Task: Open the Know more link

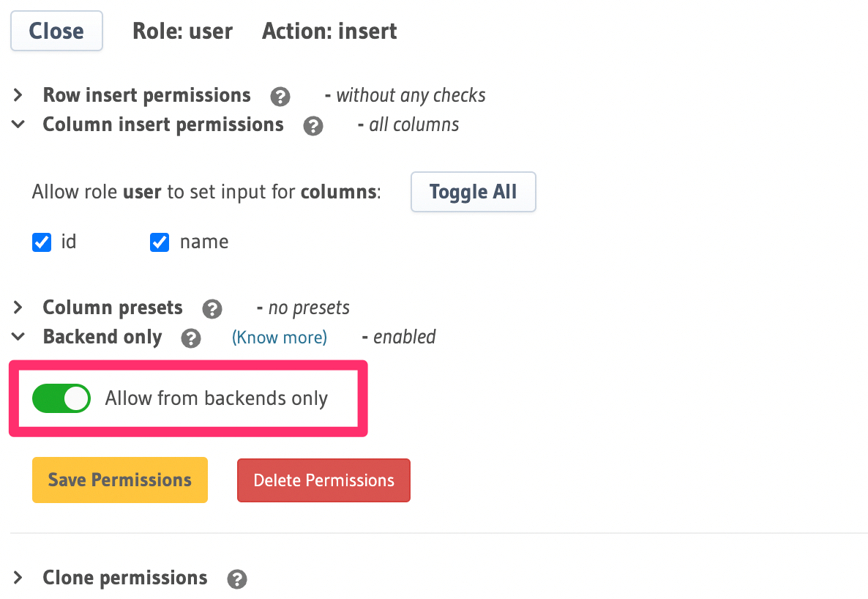Action: tap(279, 337)
